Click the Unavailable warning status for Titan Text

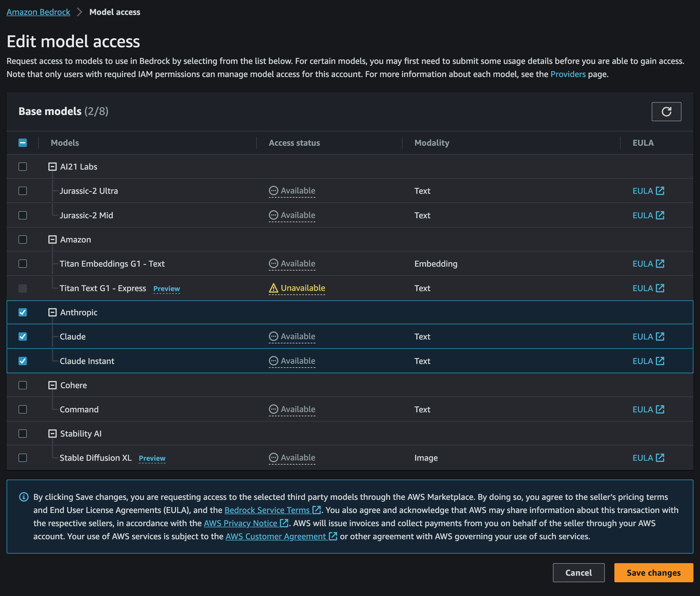tap(297, 288)
